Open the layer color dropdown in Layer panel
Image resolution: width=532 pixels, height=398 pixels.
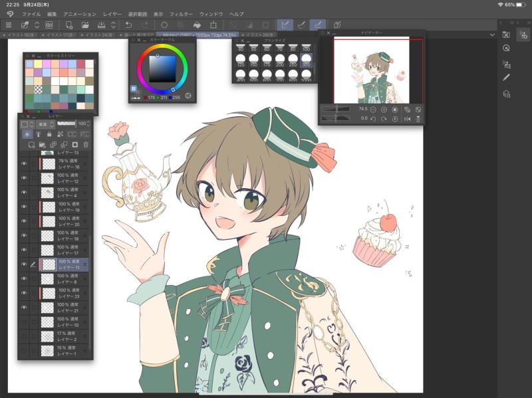coord(27,124)
